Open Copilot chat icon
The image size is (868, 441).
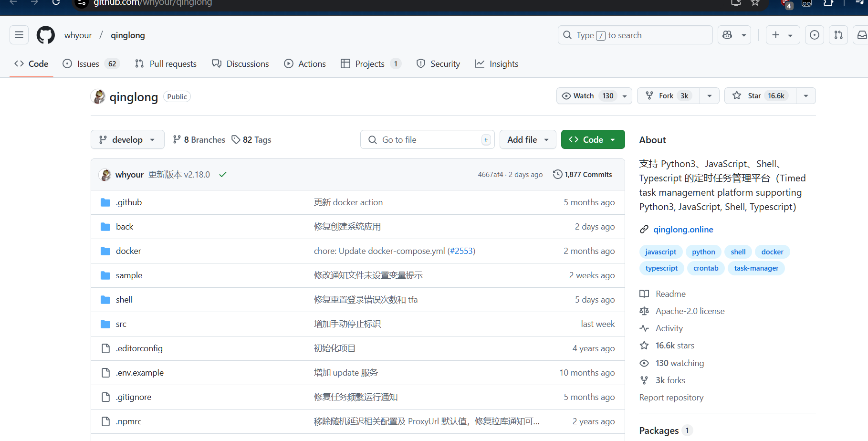tap(727, 35)
